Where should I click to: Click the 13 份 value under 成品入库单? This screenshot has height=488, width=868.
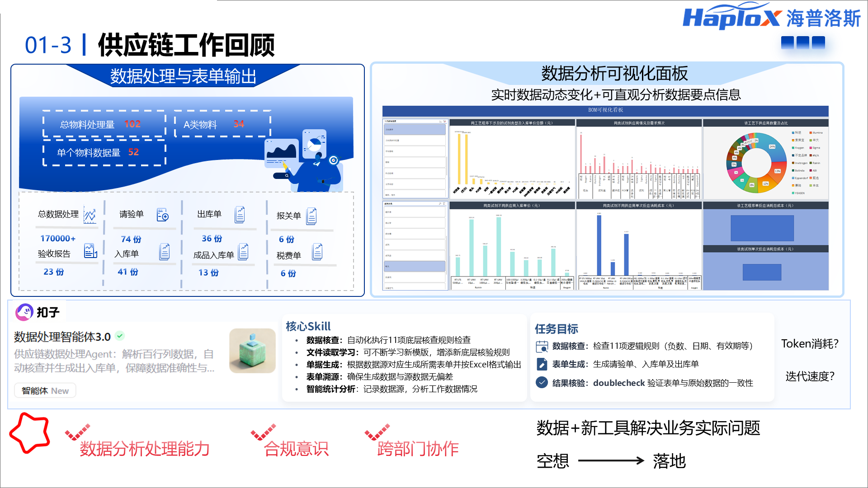tap(208, 272)
